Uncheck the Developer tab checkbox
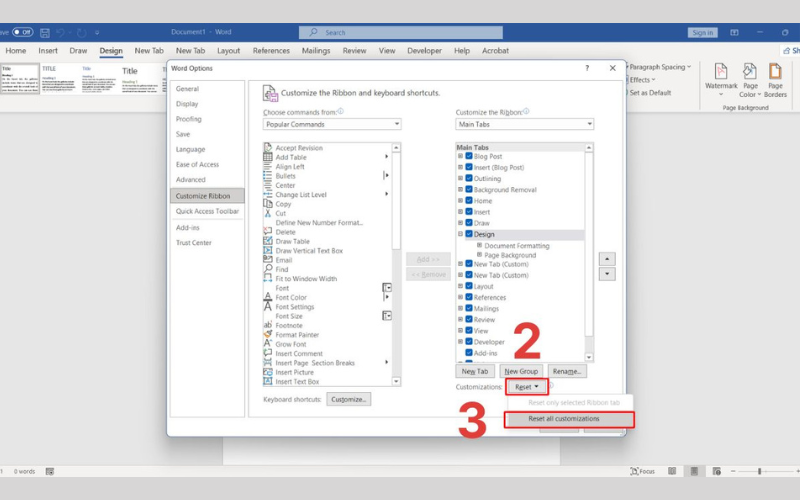The height and width of the screenshot is (500, 800). 468,342
